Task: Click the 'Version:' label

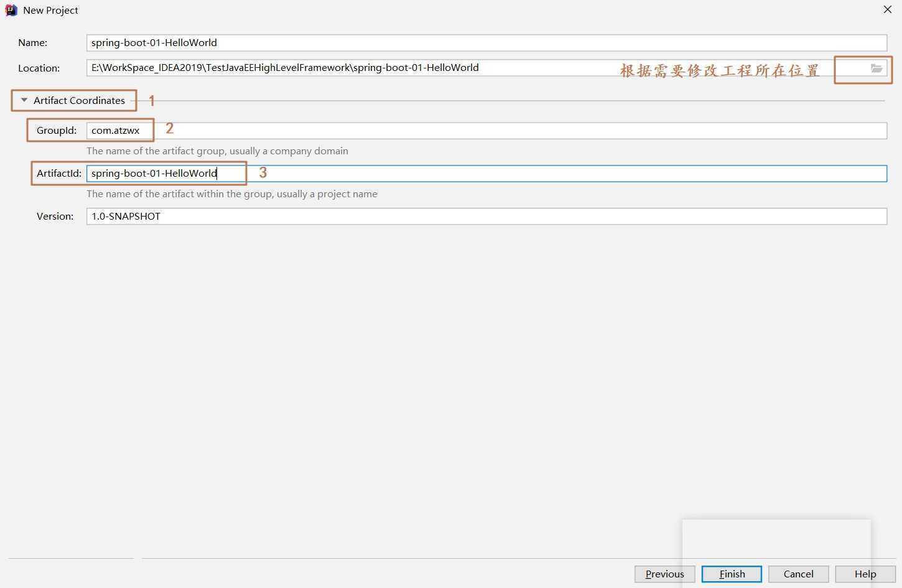Action: click(55, 217)
